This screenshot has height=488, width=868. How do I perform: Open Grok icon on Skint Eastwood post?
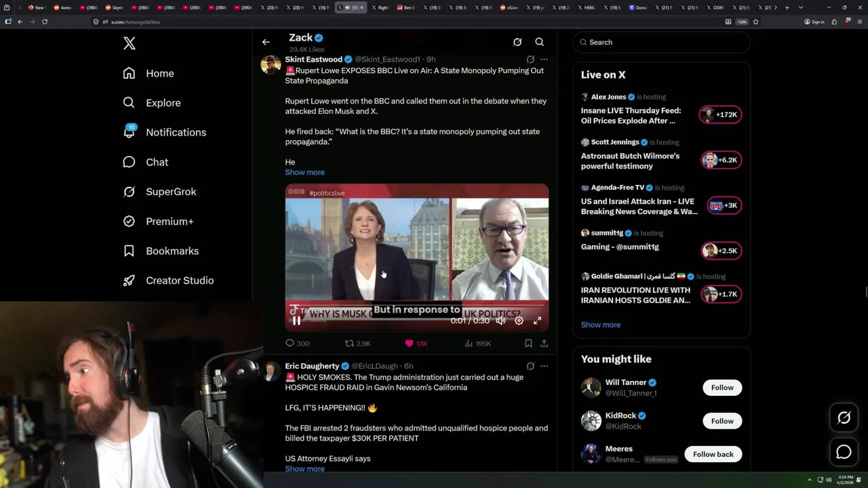pos(530,60)
